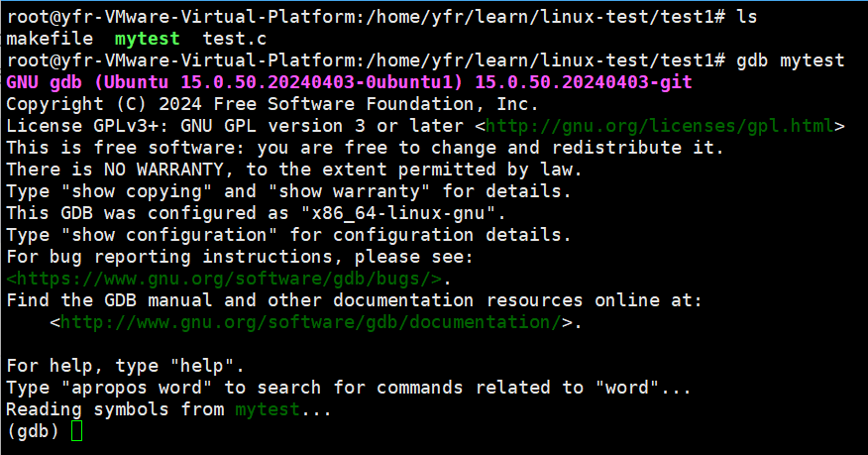Click the "show warranty" quoted text
This screenshot has width=868, height=455.
(349, 192)
